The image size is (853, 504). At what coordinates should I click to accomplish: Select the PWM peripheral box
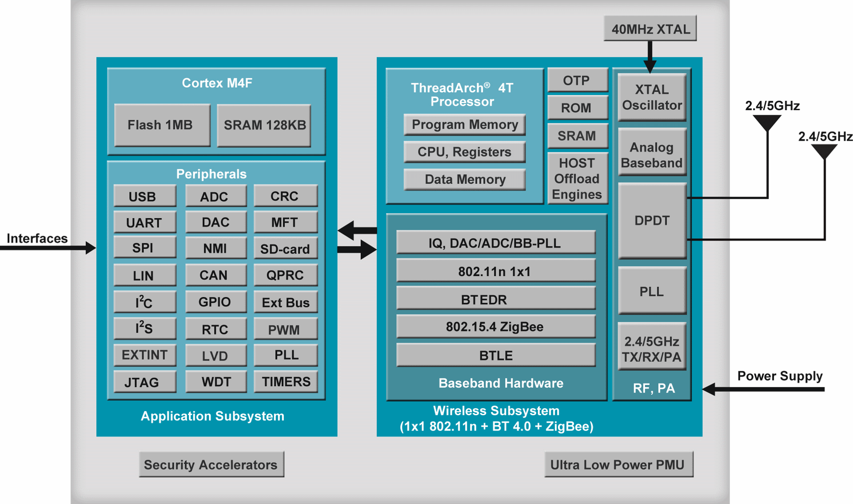286,329
